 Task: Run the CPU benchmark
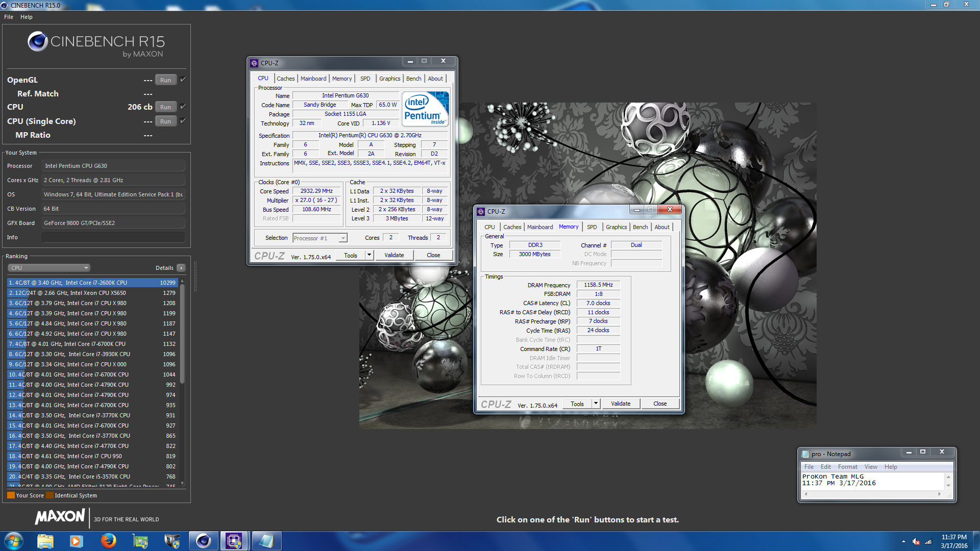point(165,107)
